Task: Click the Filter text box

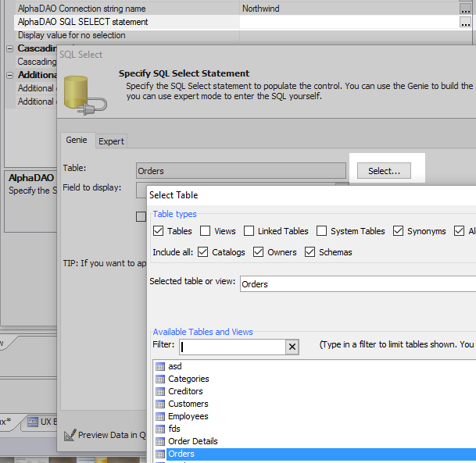Action: point(233,347)
